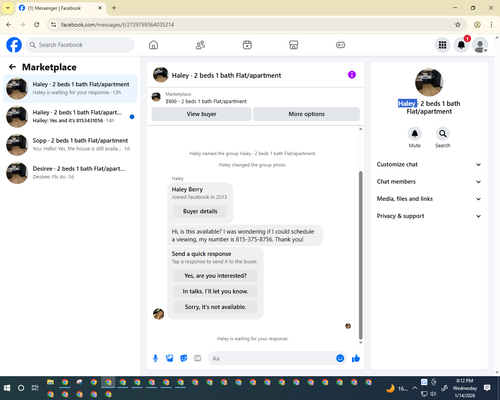Go to the Home feed icon
This screenshot has height=400, width=500.
coord(153,45)
